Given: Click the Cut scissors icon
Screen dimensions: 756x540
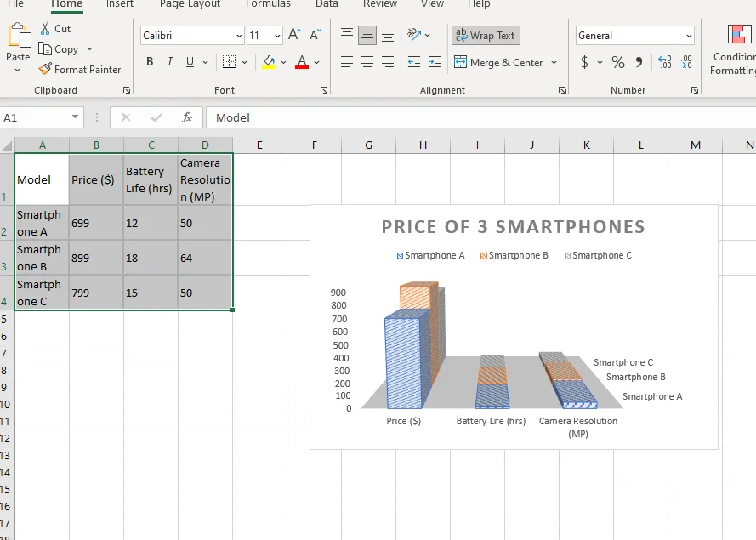Looking at the screenshot, I should [x=46, y=29].
